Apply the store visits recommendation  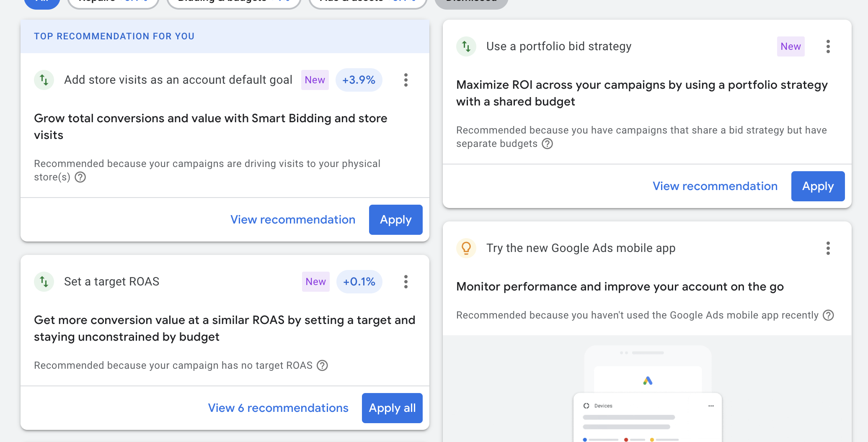[395, 220]
